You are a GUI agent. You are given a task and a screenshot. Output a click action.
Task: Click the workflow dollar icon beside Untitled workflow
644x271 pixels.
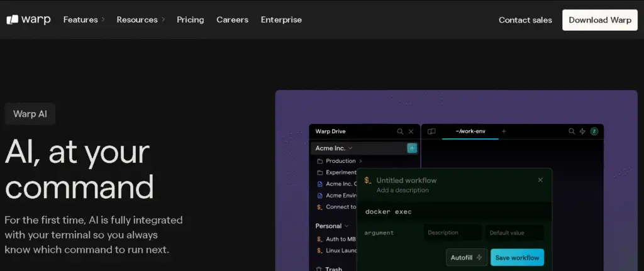(x=368, y=180)
